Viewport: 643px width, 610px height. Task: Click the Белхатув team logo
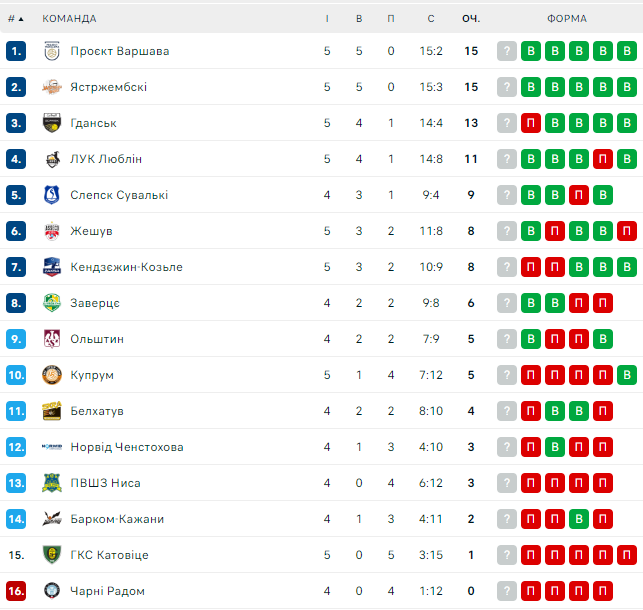click(x=52, y=411)
